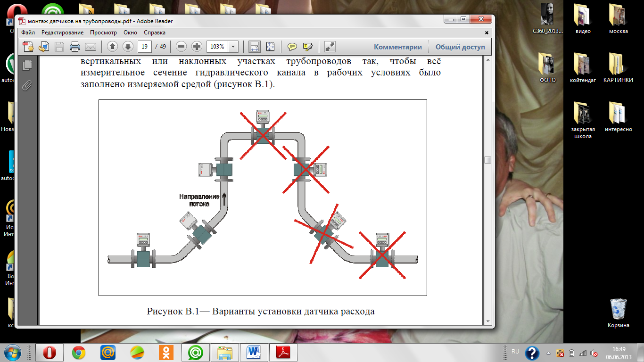Open the Комментарии panel
The height and width of the screenshot is (362, 644).
pos(398,47)
